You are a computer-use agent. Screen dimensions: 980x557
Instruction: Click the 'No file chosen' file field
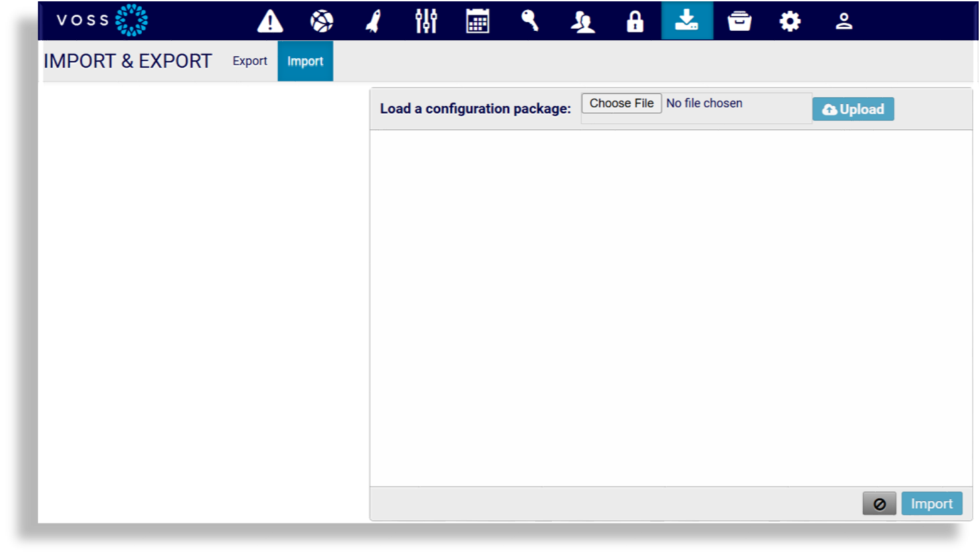pos(704,104)
